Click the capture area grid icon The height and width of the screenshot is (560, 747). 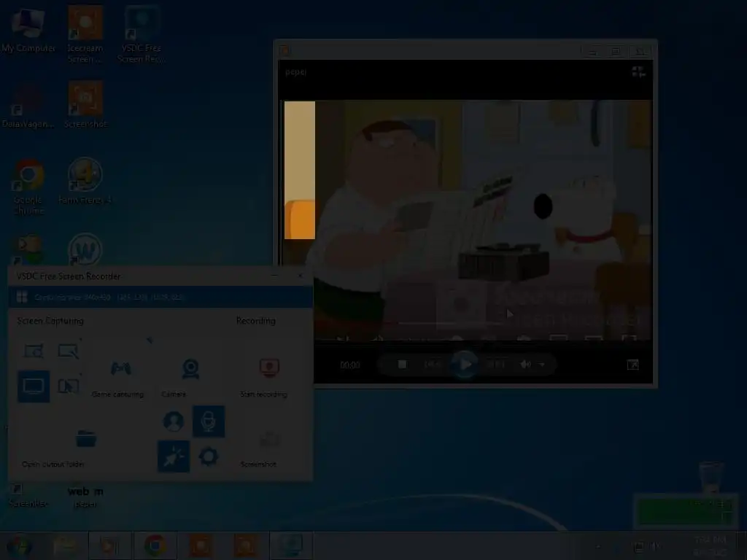22,297
